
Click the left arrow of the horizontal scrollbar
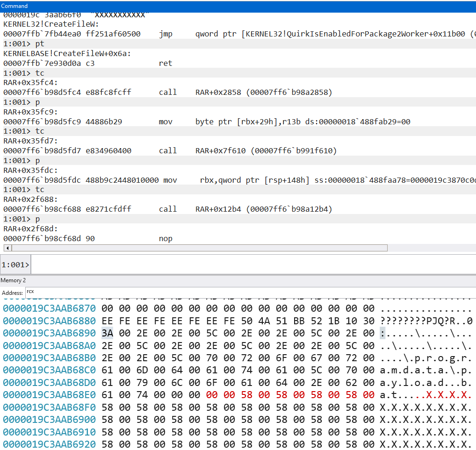tap(7, 248)
